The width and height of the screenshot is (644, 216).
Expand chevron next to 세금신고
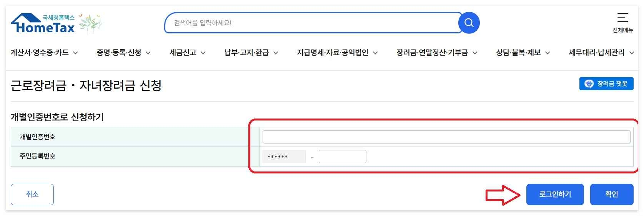tap(203, 53)
